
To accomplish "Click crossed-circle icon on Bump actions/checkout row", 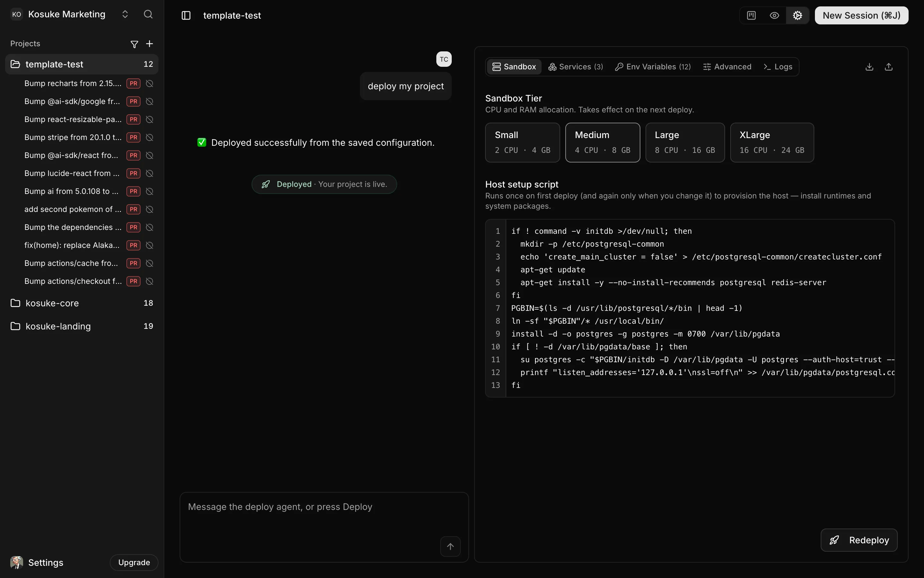I will (150, 281).
